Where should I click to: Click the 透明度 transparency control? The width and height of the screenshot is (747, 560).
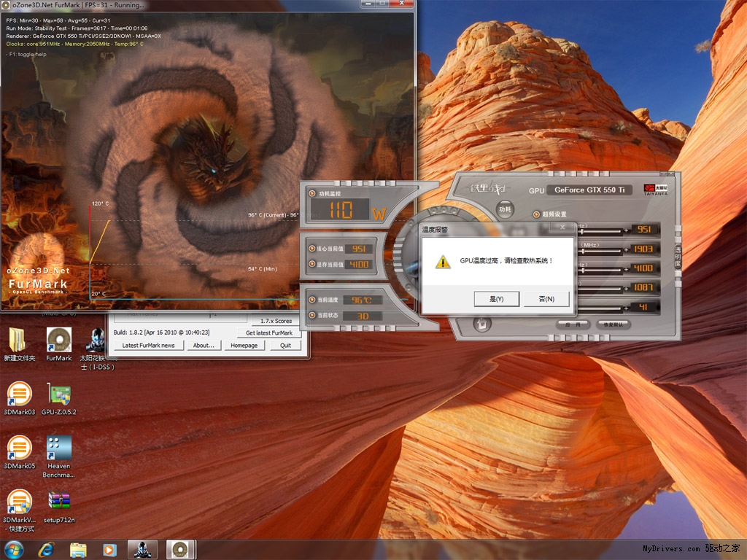click(x=678, y=257)
